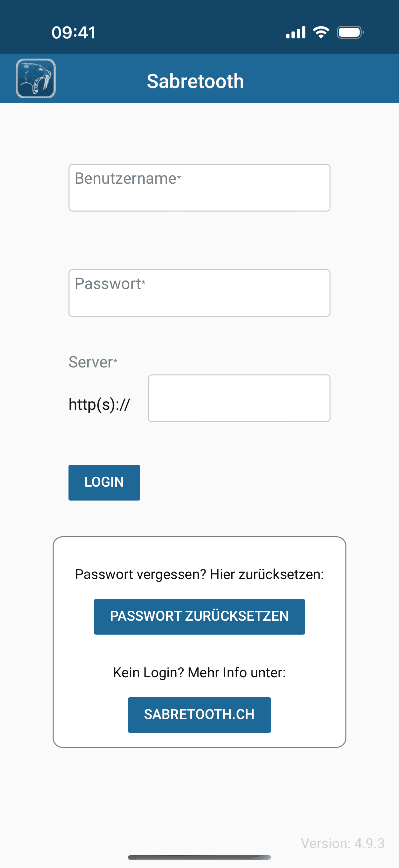Click the 09:41 clock in status bar

click(x=74, y=33)
